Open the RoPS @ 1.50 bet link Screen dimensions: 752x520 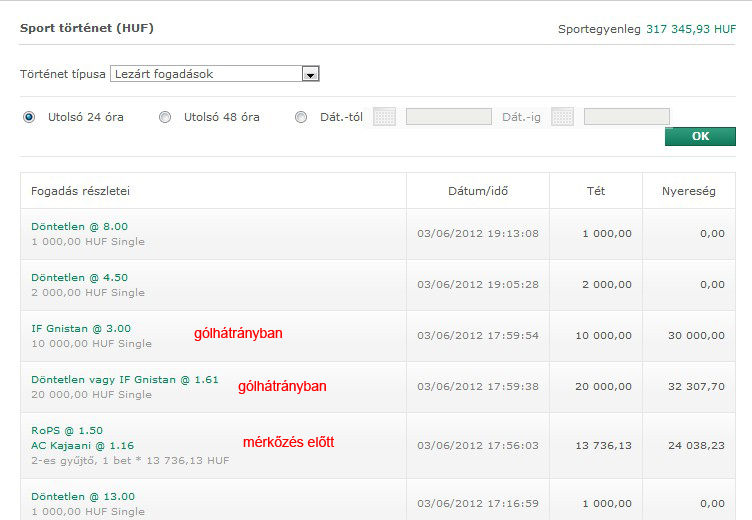pyautogui.click(x=67, y=430)
